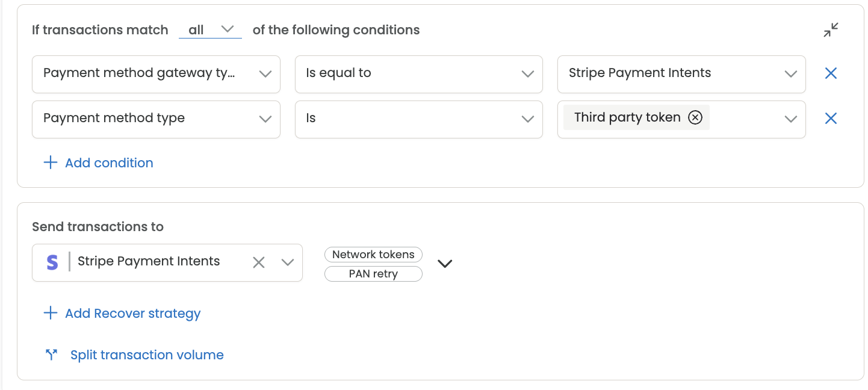
Task: Clear the Stripe Payment Intents gateway selection
Action: (x=259, y=262)
